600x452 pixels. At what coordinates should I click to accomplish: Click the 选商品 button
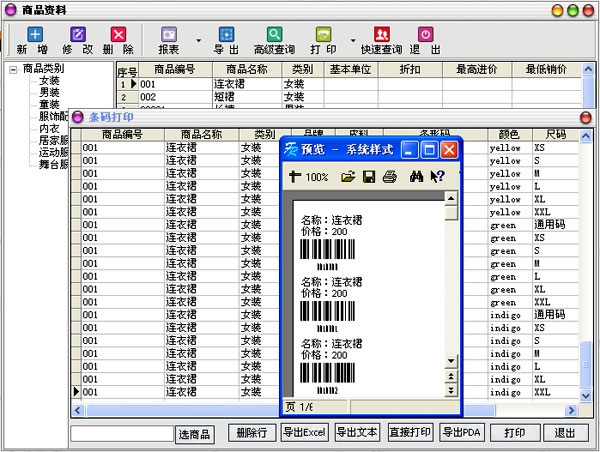point(195,434)
